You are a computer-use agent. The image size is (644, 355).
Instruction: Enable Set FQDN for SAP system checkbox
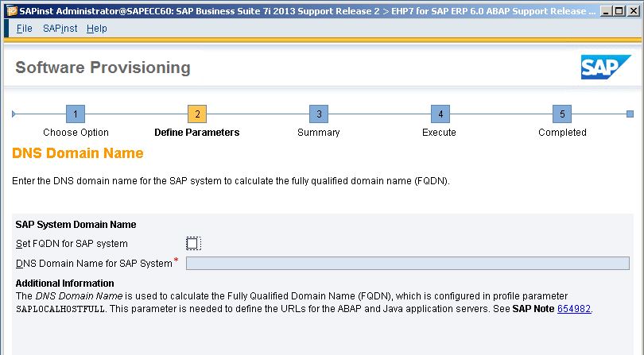click(x=193, y=243)
